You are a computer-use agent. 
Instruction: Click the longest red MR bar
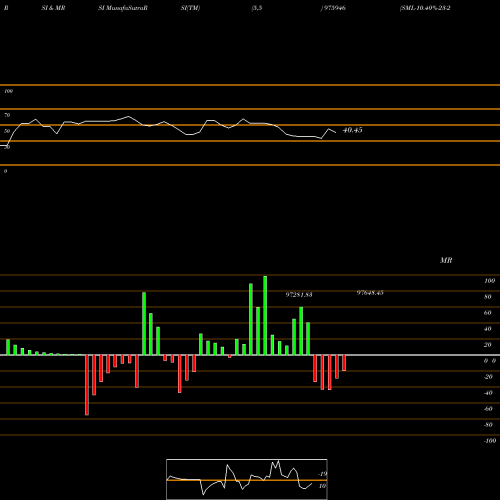[x=87, y=385]
